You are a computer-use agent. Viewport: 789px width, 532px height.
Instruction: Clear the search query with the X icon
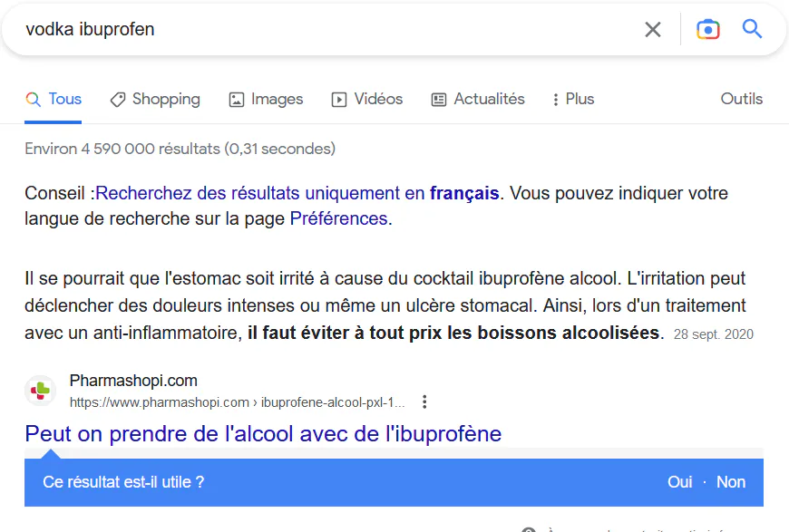click(653, 30)
